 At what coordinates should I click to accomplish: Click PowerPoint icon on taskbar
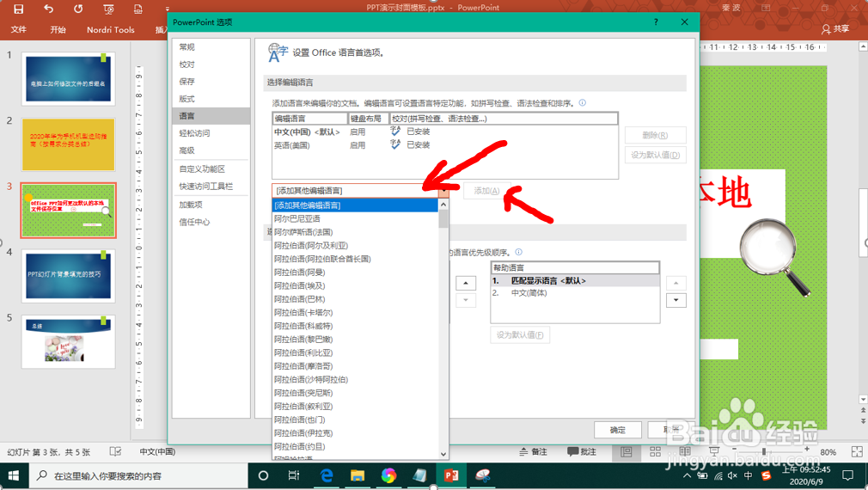[451, 475]
